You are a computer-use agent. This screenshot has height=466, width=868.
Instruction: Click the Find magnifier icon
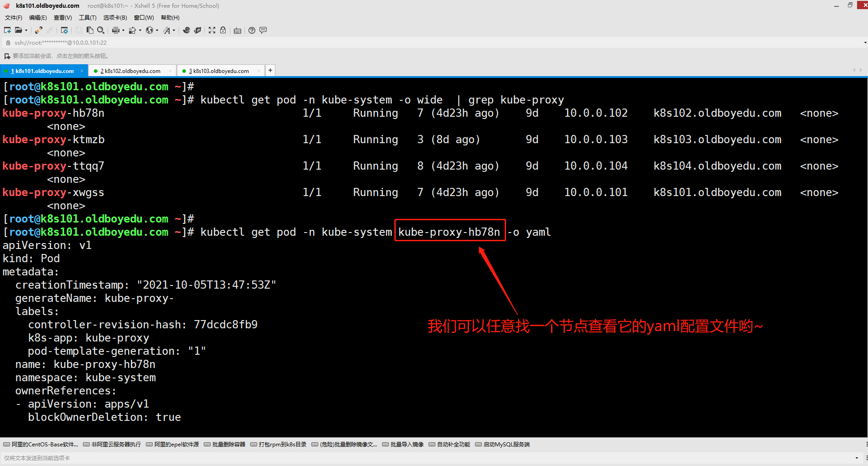101,30
